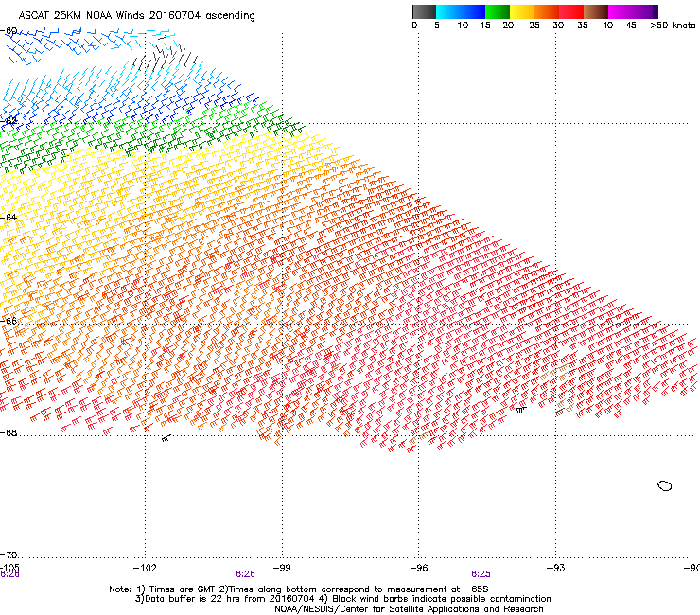The image size is (700, 615).
Task: Click the -102 longitude label
Action: (145, 568)
